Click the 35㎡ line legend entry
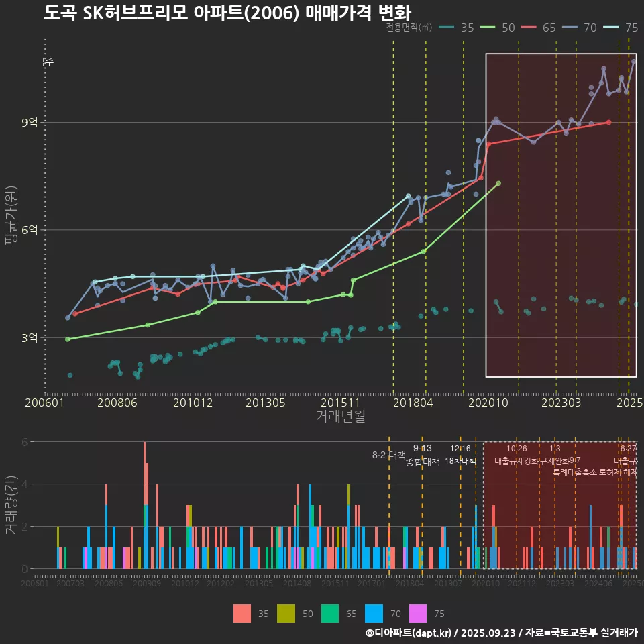The image size is (644, 644). [459, 28]
